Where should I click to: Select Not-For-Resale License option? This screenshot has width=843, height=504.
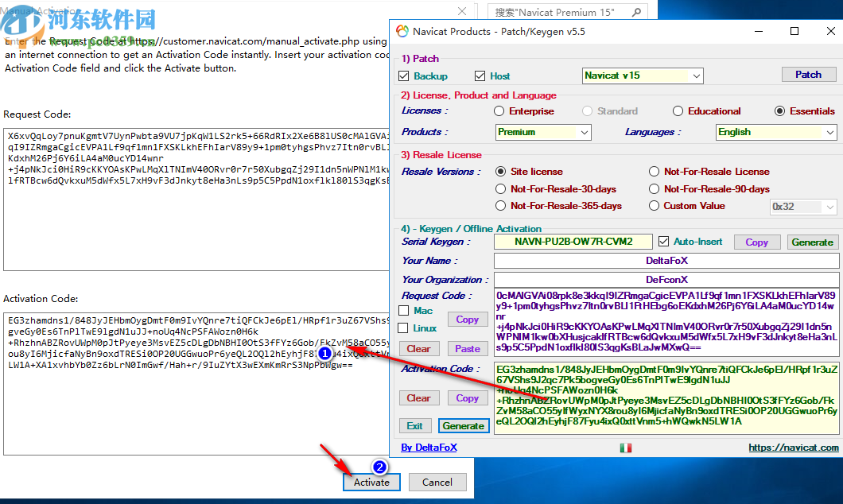pos(654,172)
